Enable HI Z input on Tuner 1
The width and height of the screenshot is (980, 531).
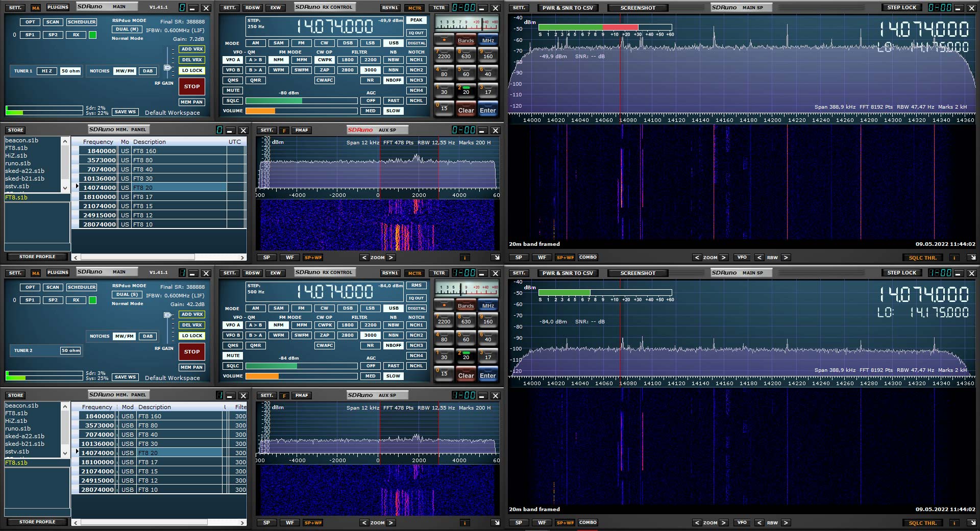click(46, 71)
